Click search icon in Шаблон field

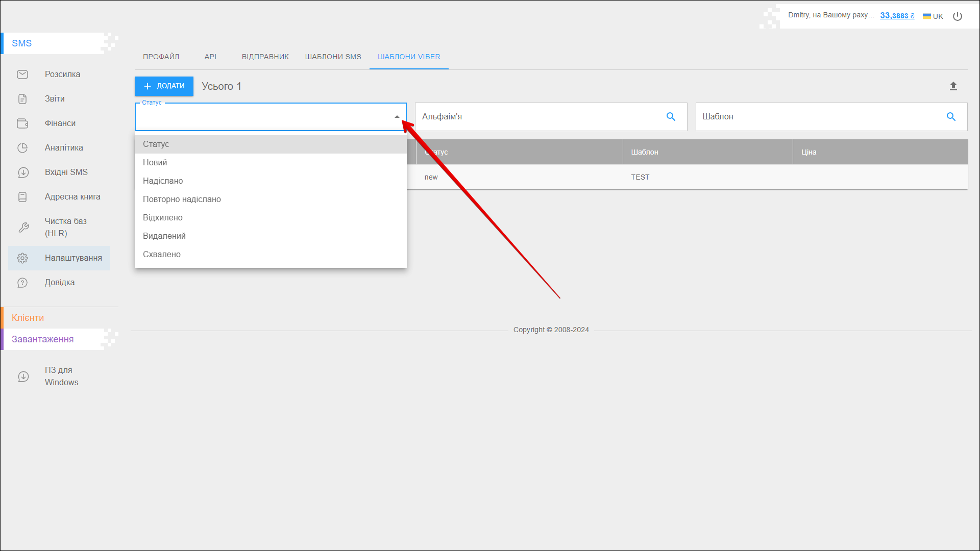951,117
